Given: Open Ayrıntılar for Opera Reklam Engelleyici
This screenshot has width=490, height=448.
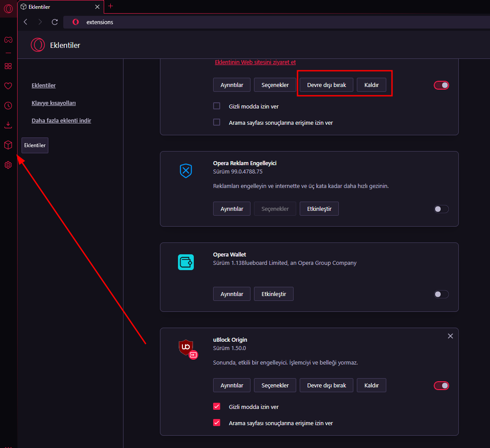Looking at the screenshot, I should tap(232, 209).
